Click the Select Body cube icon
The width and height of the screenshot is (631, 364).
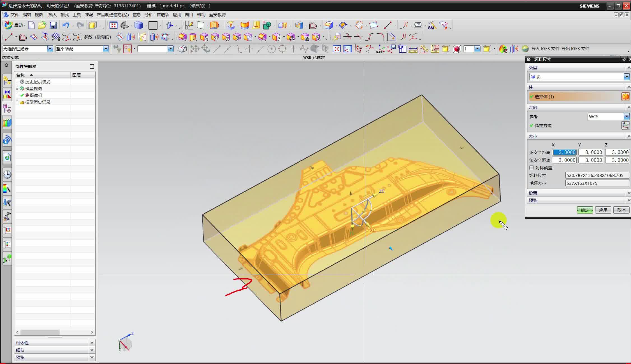[x=625, y=97]
